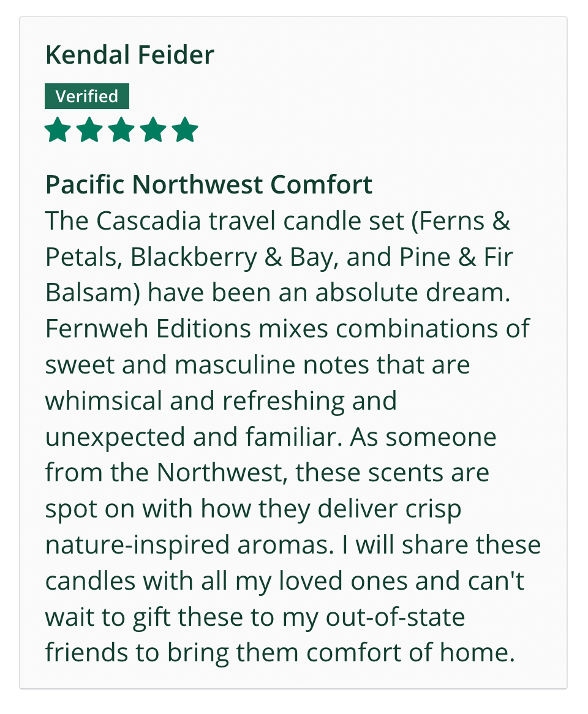Viewport: 588px width, 714px height.
Task: Select the fifth and last rating star
Action: 185,130
